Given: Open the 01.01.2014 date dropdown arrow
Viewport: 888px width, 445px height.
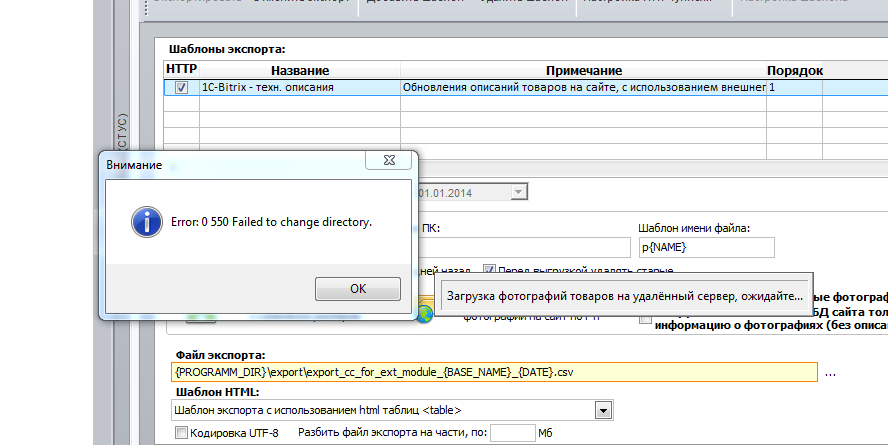Looking at the screenshot, I should point(518,192).
